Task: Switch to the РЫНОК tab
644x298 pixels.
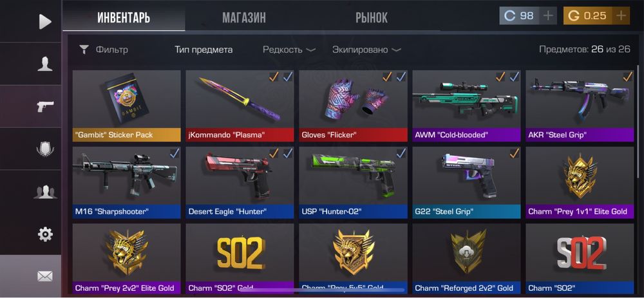Action: [x=372, y=17]
